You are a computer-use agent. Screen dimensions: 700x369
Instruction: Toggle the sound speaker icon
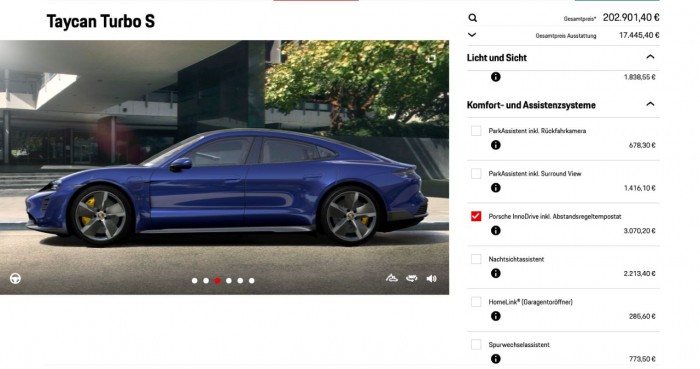tap(431, 278)
